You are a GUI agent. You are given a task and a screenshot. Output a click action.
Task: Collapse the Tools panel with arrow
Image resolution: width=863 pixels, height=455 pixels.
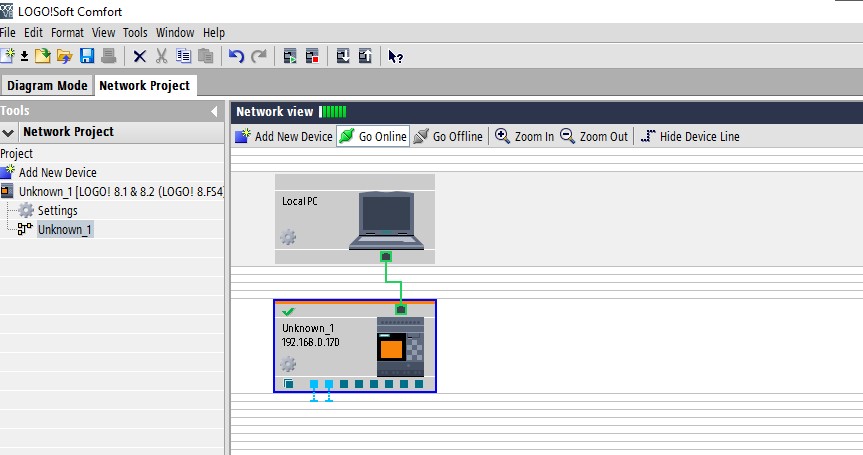click(214, 111)
